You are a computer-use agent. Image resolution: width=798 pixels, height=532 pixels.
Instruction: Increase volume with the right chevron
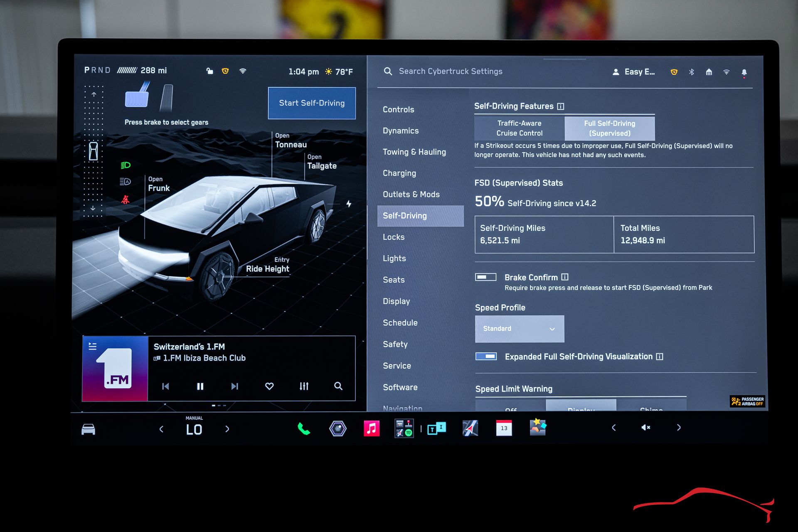click(679, 427)
